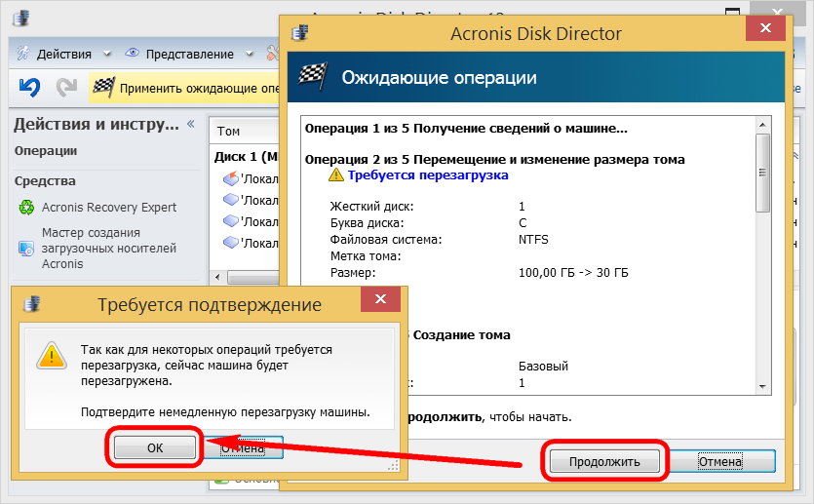Collapse the Действия и инструменты sidebar panel
This screenshot has height=504, width=814.
point(190,125)
